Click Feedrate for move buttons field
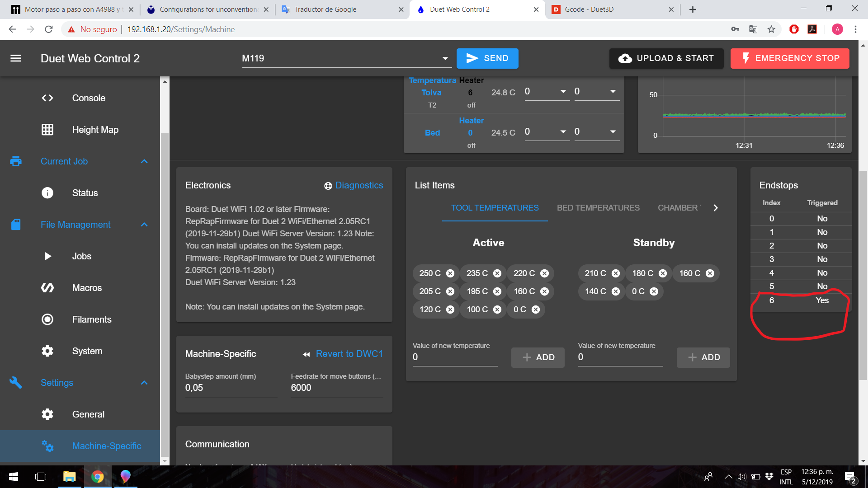Screen dimensions: 868x488 point(337,388)
